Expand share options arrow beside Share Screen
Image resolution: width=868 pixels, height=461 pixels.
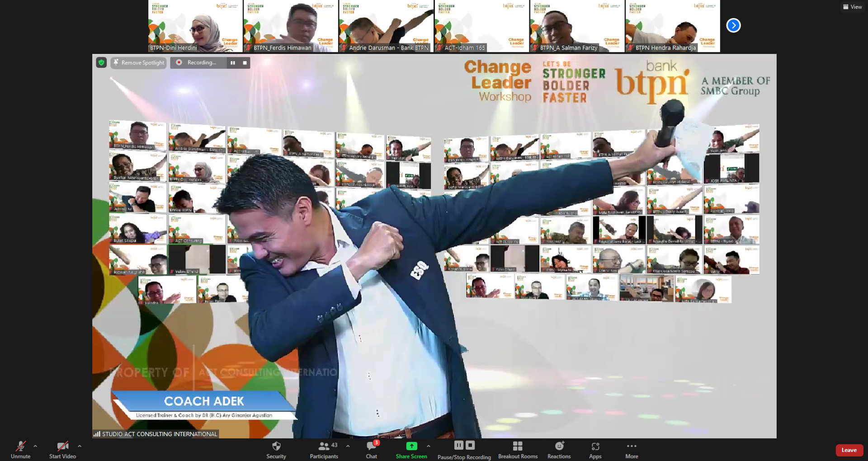(x=428, y=446)
